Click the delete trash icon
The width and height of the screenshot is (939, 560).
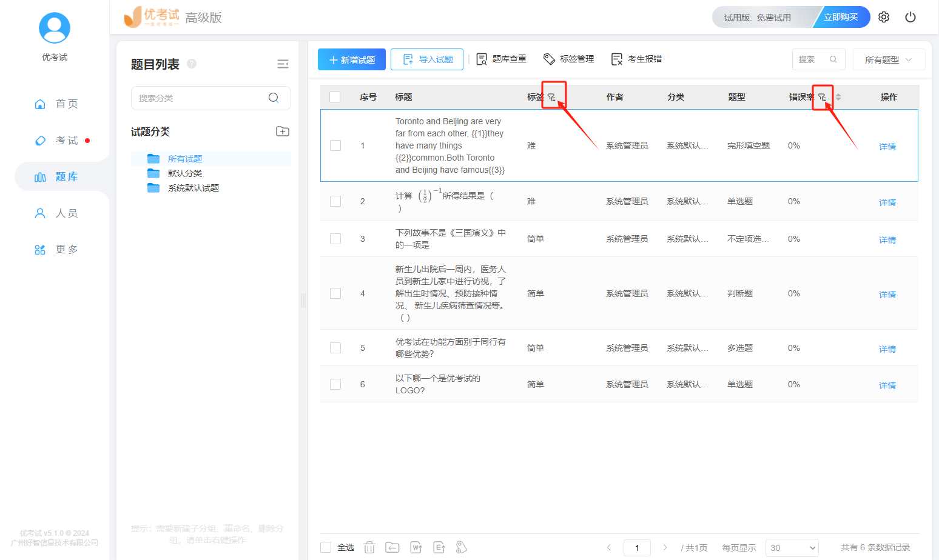click(369, 547)
